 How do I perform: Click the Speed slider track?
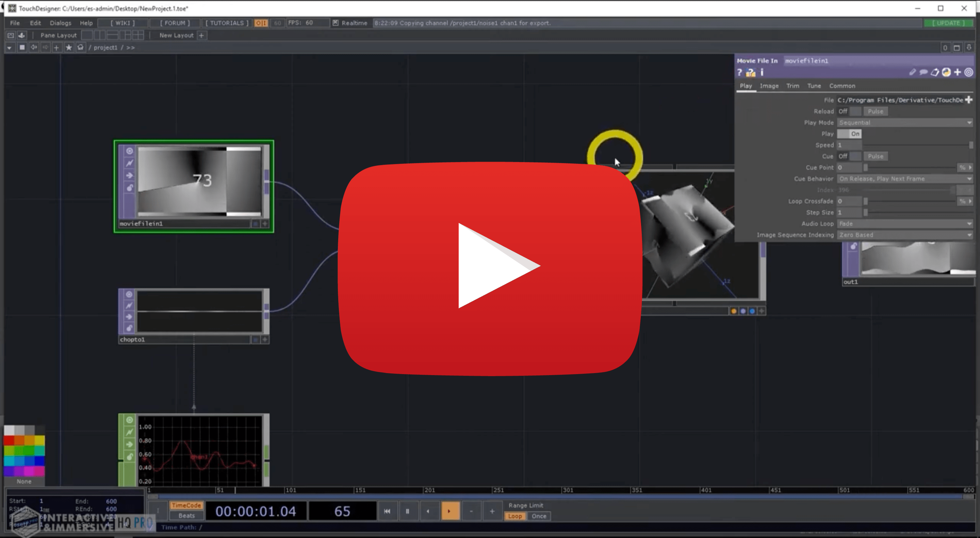[916, 145]
